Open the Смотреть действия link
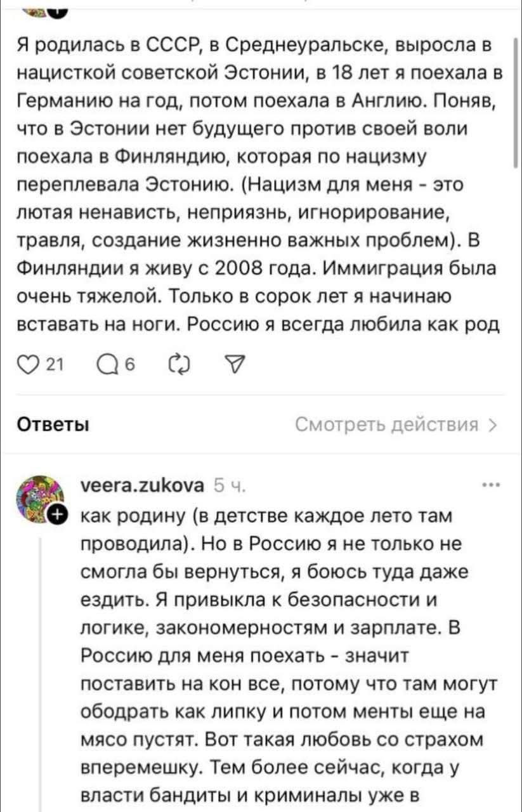 pos(393,424)
